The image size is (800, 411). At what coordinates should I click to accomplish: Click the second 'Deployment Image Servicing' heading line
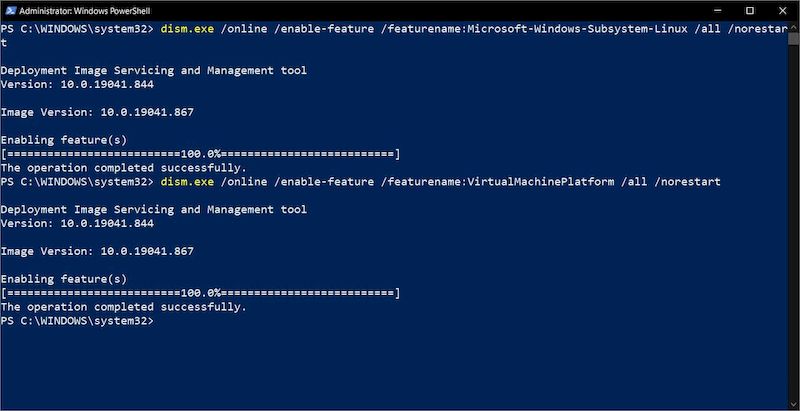[x=153, y=210]
